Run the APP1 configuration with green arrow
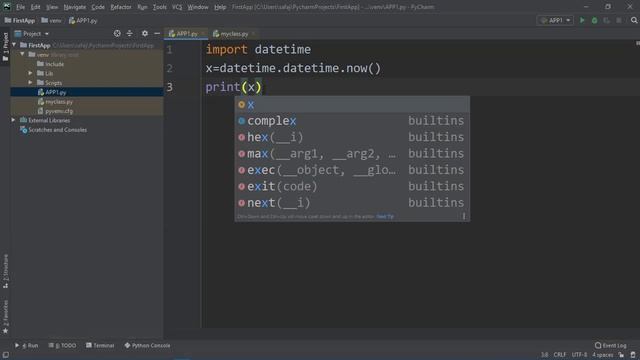Viewport: 640px width, 360px height. tap(582, 20)
